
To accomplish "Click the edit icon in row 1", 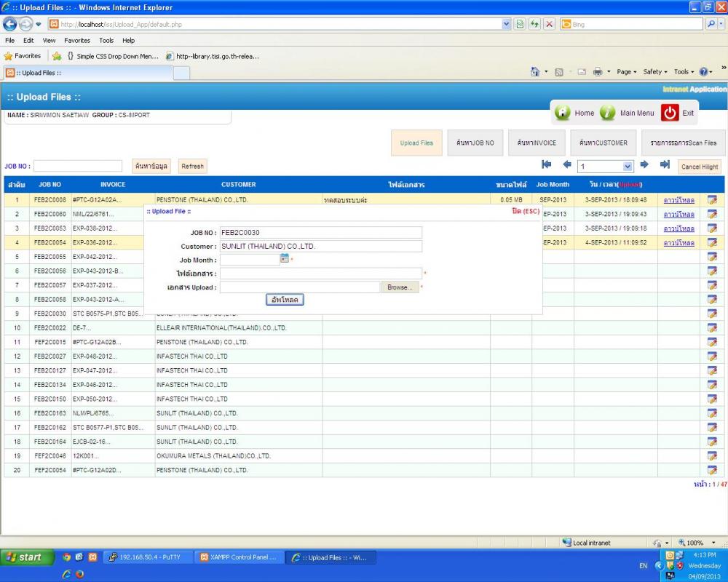I will (712, 200).
